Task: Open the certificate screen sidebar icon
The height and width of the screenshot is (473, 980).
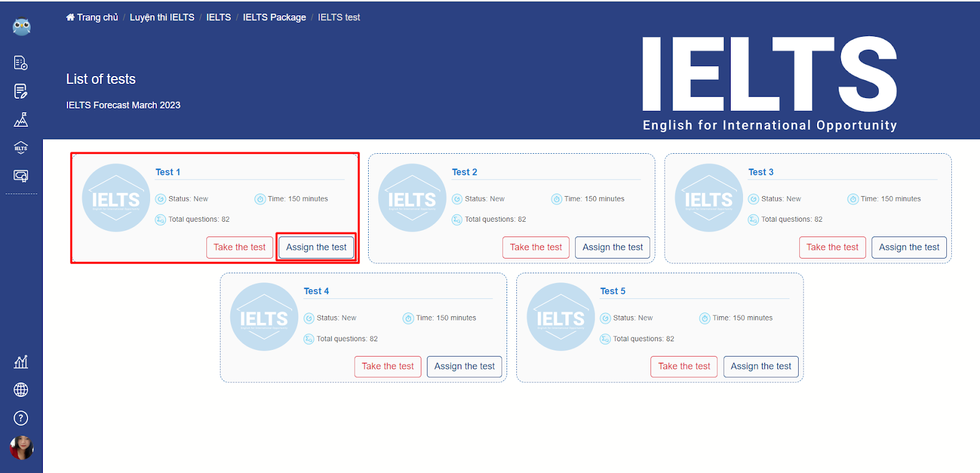Action: click(x=21, y=176)
